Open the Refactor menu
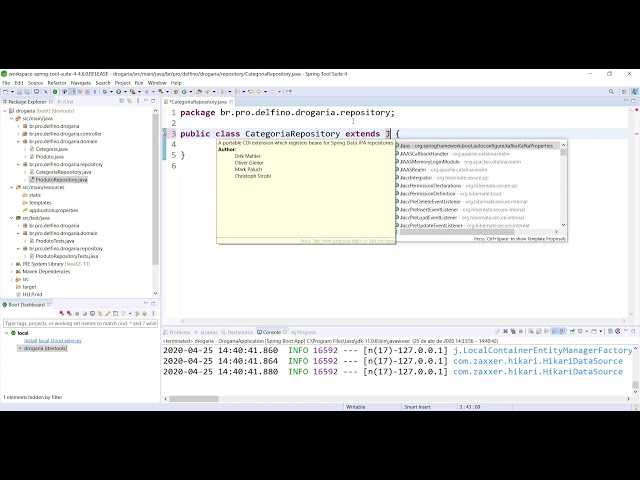Viewport: 640px width, 480px height. tap(57, 83)
